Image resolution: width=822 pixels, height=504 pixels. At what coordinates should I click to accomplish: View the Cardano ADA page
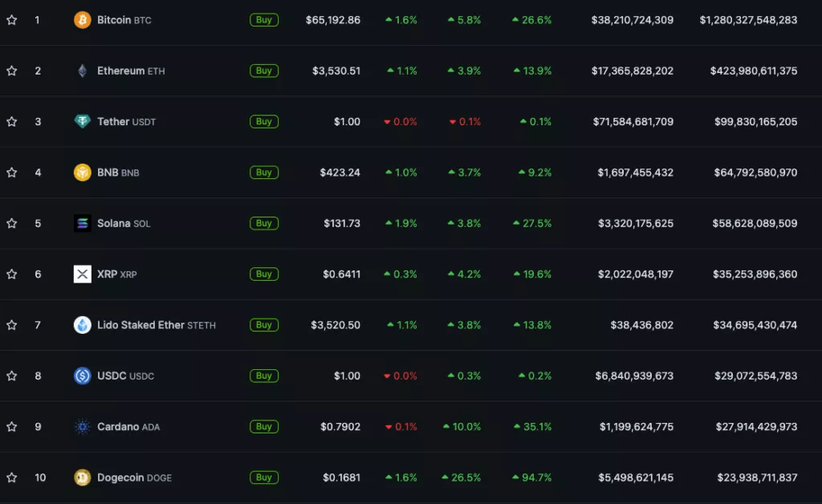click(128, 426)
